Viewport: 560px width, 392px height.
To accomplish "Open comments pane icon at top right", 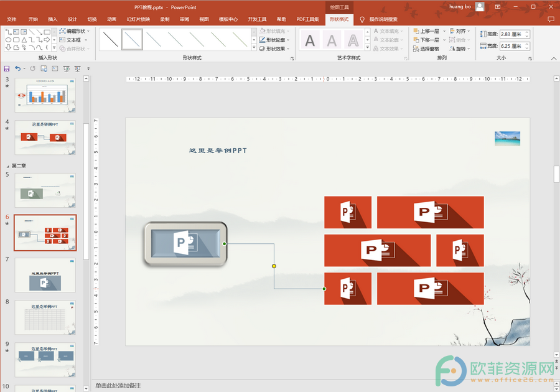I will pyautogui.click(x=551, y=19).
